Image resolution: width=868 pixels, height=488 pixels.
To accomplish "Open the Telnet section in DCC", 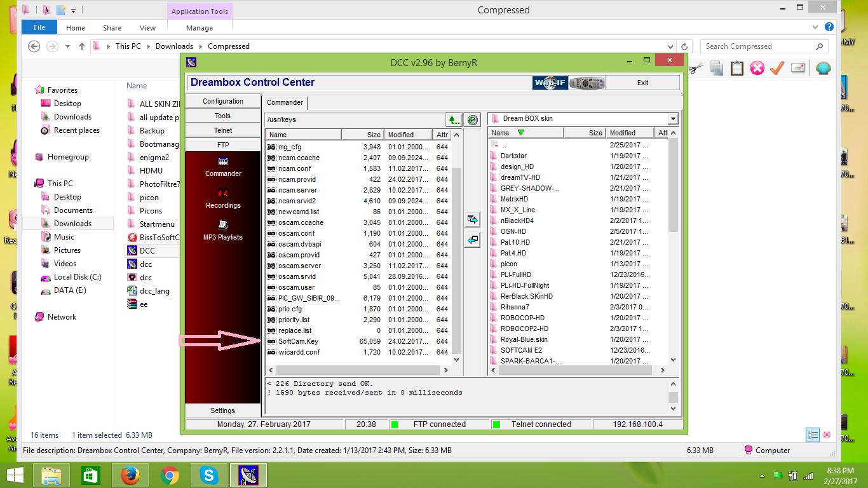I will tap(223, 130).
